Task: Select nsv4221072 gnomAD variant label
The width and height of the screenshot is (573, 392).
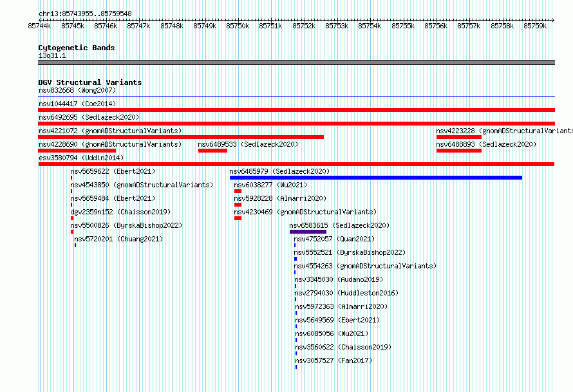Action: [x=110, y=131]
